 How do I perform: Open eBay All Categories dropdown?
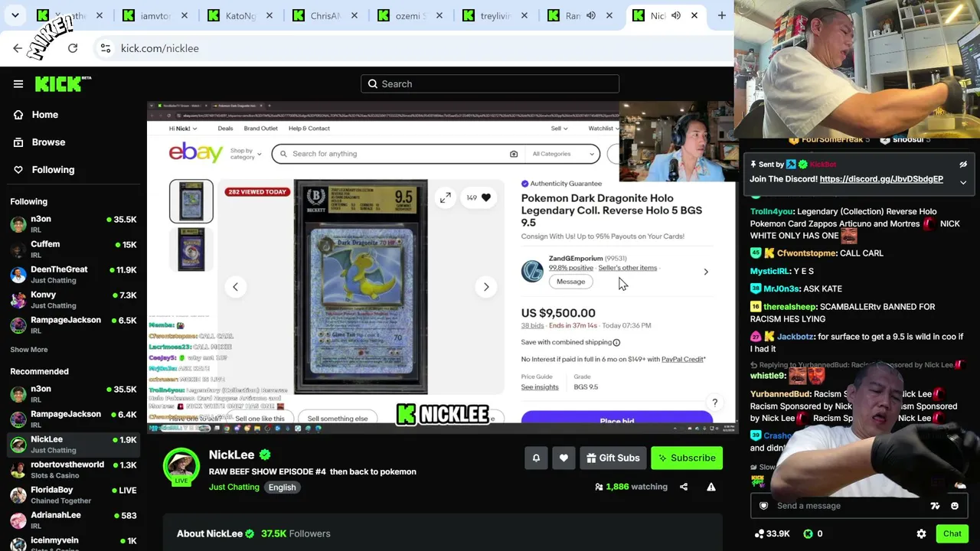[563, 154]
